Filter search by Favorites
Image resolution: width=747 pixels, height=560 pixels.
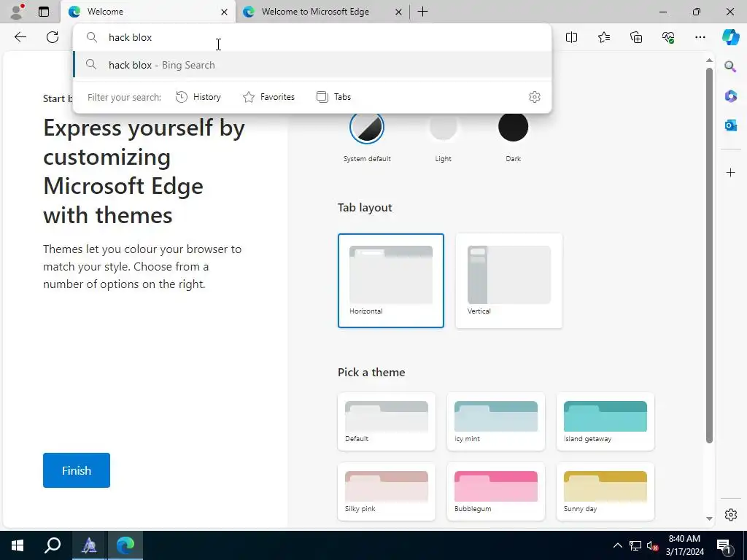click(x=268, y=97)
